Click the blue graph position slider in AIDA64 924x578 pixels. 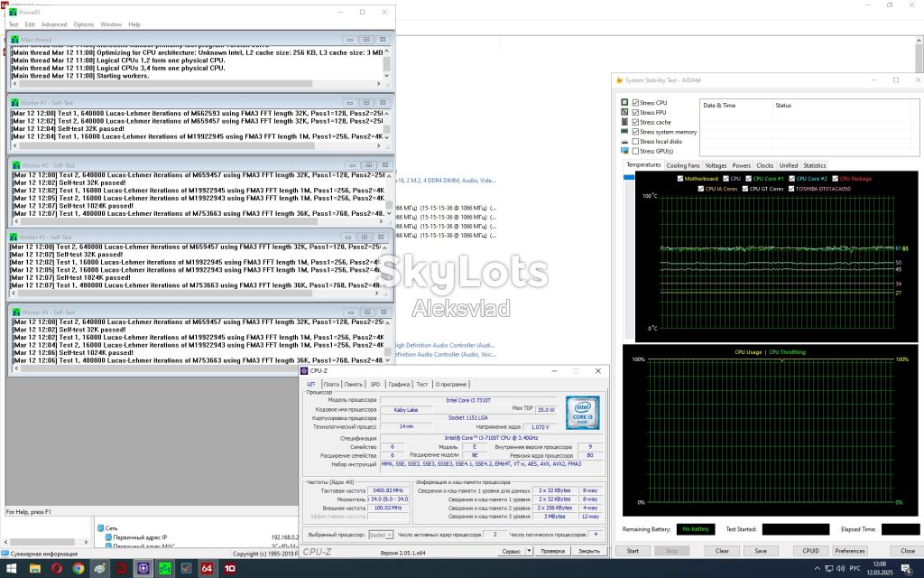(x=628, y=177)
